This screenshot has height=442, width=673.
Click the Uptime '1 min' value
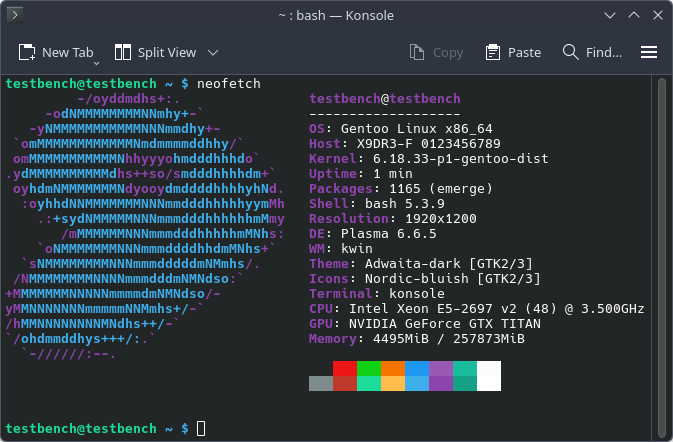[393, 174]
